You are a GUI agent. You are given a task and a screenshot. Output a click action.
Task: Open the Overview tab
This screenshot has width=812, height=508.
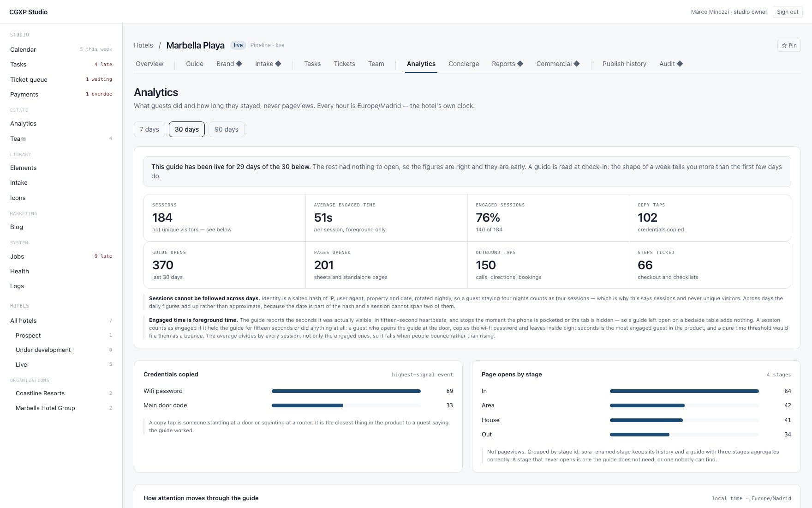pyautogui.click(x=149, y=64)
